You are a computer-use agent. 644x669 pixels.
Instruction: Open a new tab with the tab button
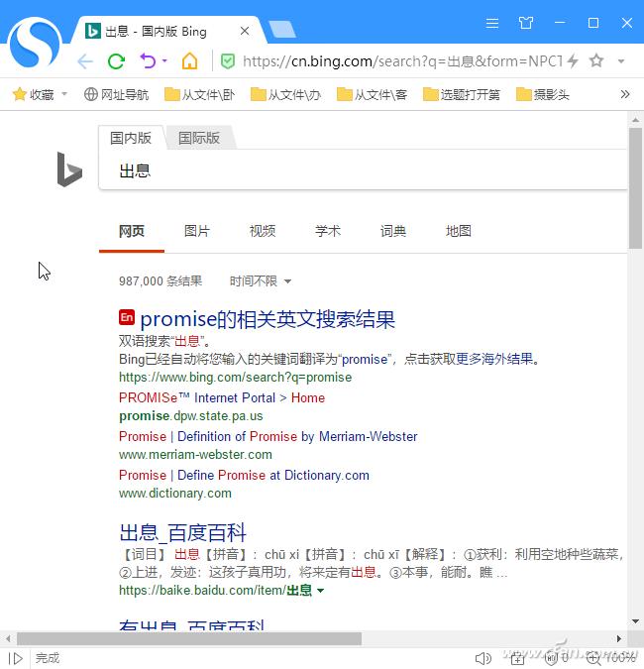[281, 30]
